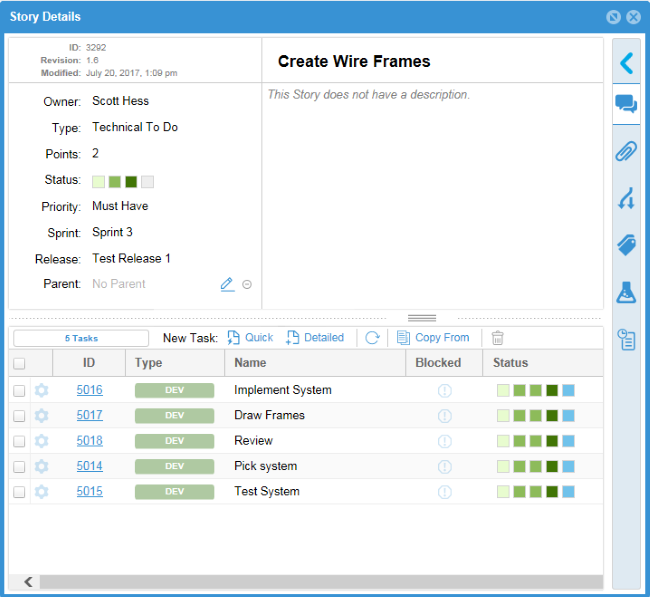Open gear settings for Implement System task
Screen dimensions: 650x597
41,390
